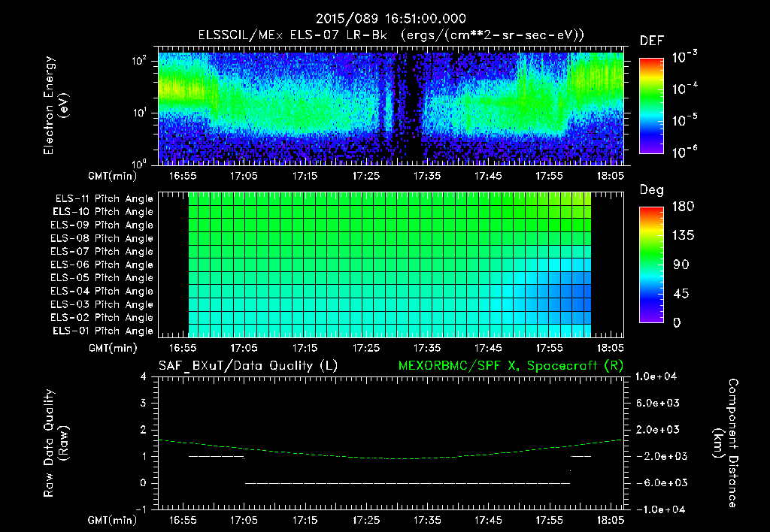Image resolution: width=770 pixels, height=532 pixels.
Task: Select the ELS-02 Pitch Angle row label
Action: tap(102, 318)
